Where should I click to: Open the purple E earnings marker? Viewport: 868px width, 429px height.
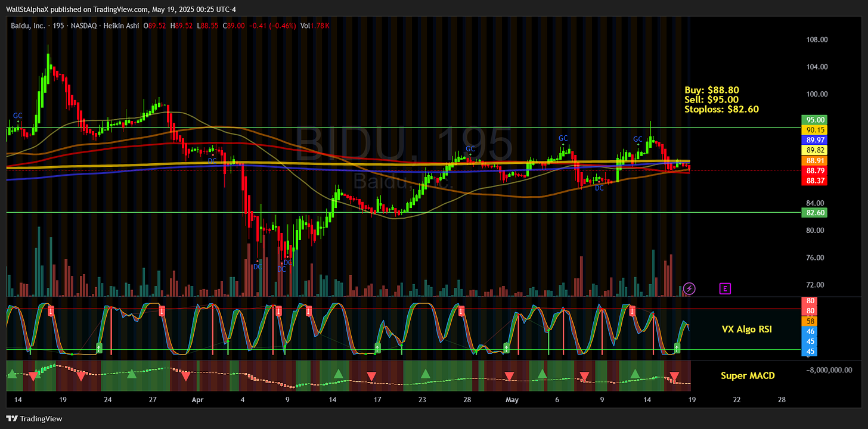(x=725, y=289)
